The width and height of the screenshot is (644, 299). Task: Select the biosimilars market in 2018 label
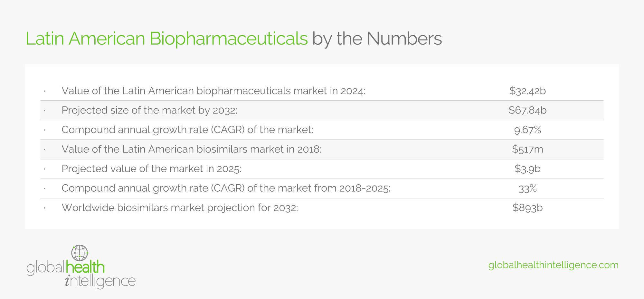point(191,149)
